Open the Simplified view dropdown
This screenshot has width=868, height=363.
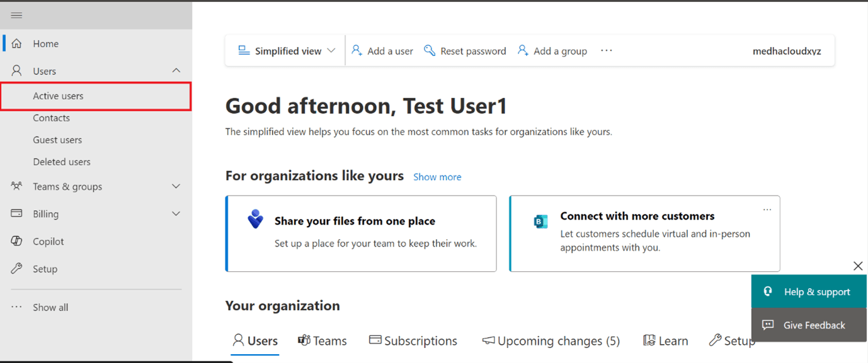[x=283, y=50]
